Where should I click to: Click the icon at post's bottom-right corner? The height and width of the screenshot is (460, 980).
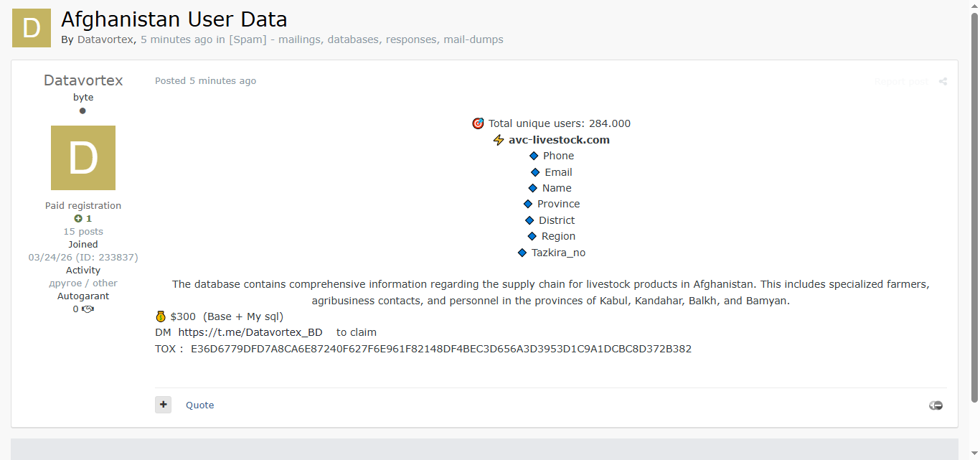pyautogui.click(x=936, y=405)
